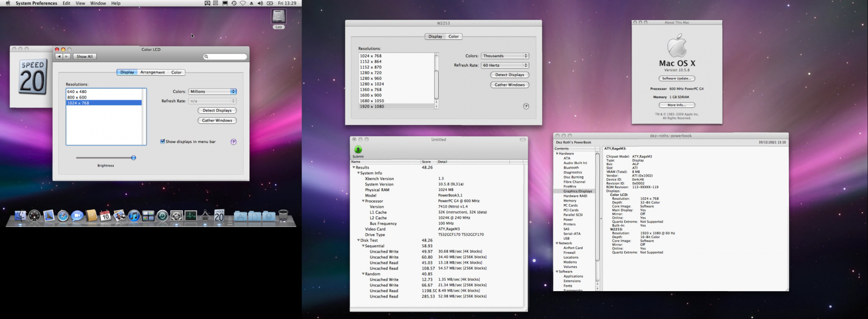Collapse the Software section in System Profiler
The width and height of the screenshot is (868, 319).
pos(557,272)
